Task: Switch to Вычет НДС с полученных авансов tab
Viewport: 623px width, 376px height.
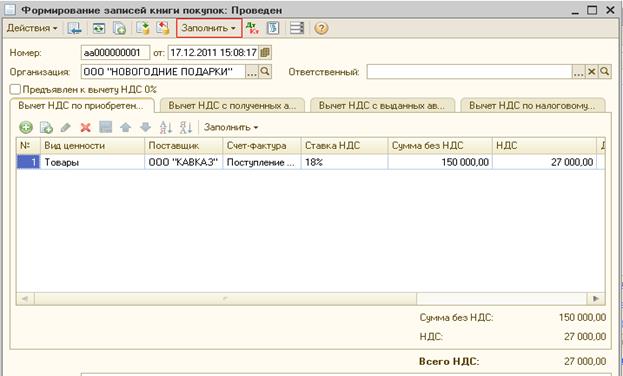Action: [232, 106]
